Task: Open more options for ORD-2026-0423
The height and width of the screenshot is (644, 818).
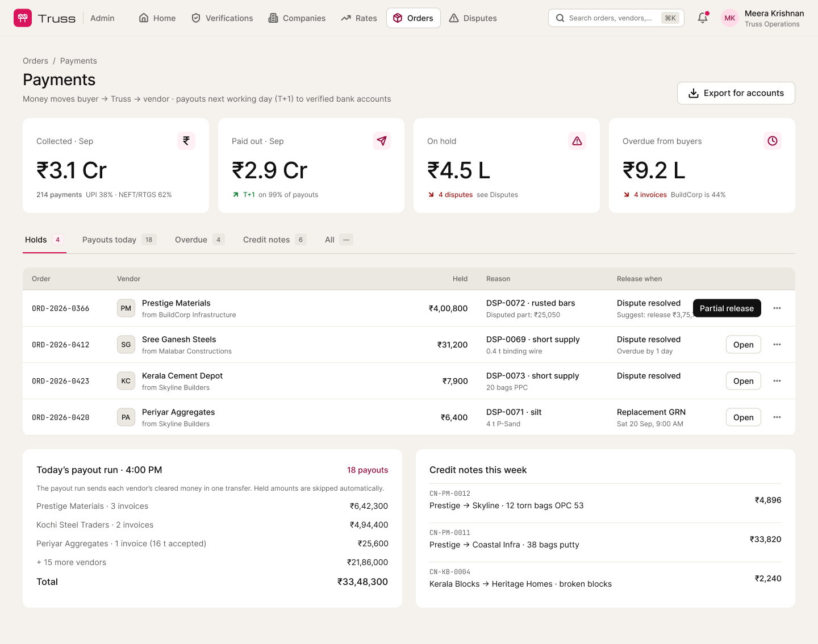Action: (x=777, y=381)
